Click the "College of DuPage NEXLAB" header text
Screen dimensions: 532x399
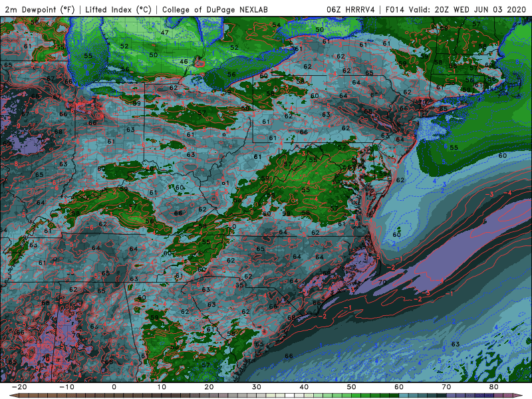(x=215, y=10)
